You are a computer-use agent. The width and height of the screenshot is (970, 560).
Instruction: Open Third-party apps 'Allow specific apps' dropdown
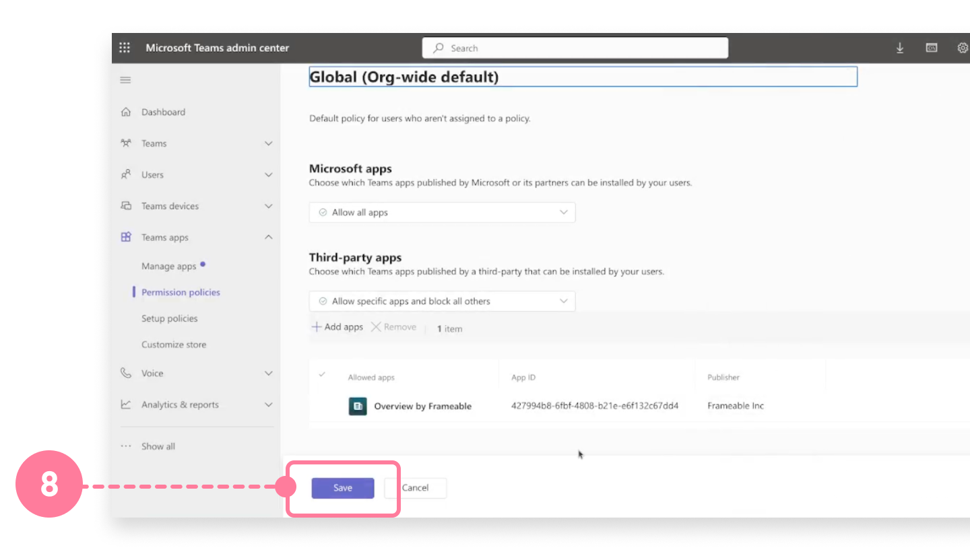click(443, 301)
